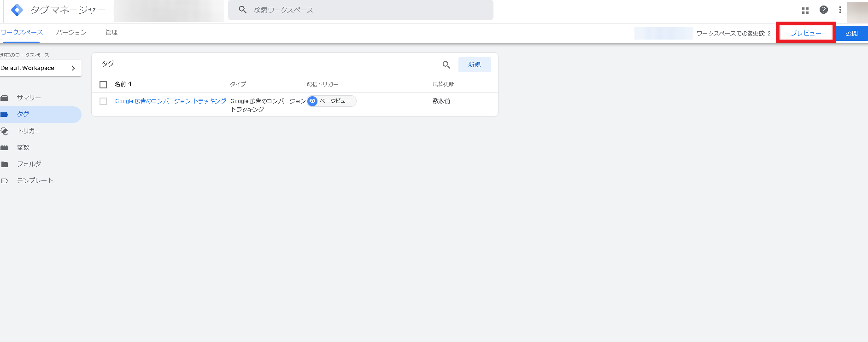Click the 検索ワークスペース search field

tap(361, 10)
